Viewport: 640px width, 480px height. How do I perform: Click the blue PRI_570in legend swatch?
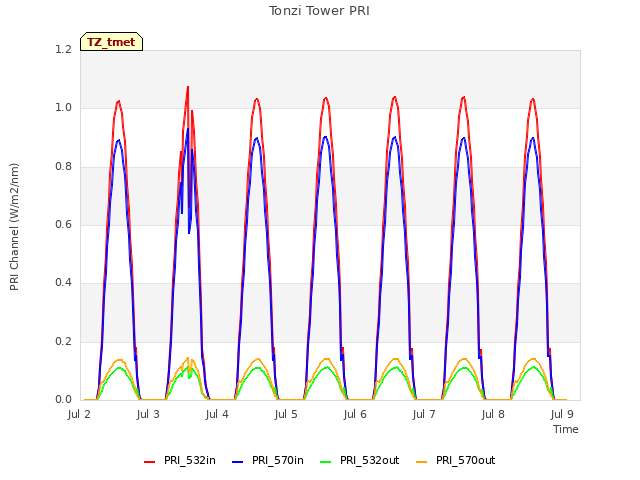coord(238,462)
